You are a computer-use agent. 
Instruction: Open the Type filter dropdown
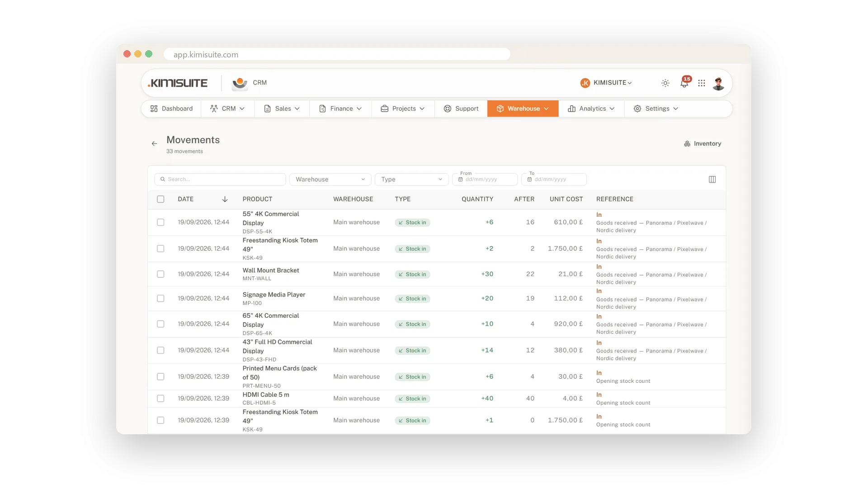(411, 179)
